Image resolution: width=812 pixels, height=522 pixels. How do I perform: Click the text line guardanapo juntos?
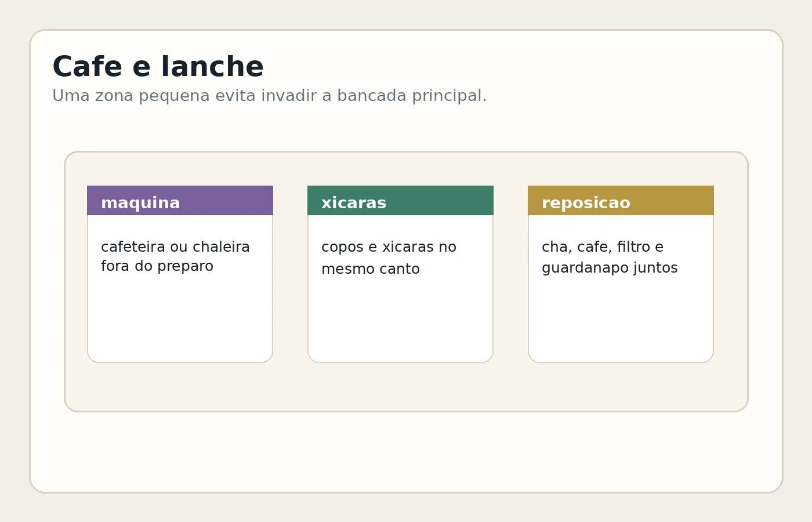(x=610, y=268)
